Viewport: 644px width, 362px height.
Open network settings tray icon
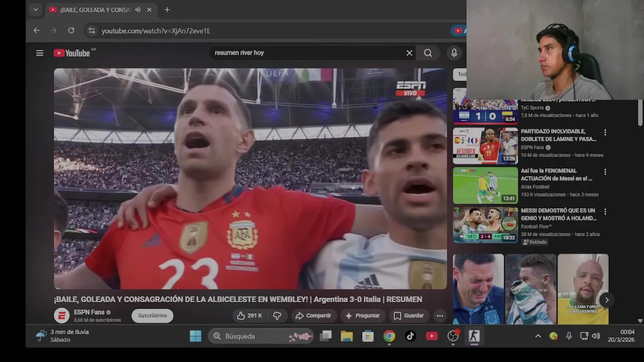584,336
